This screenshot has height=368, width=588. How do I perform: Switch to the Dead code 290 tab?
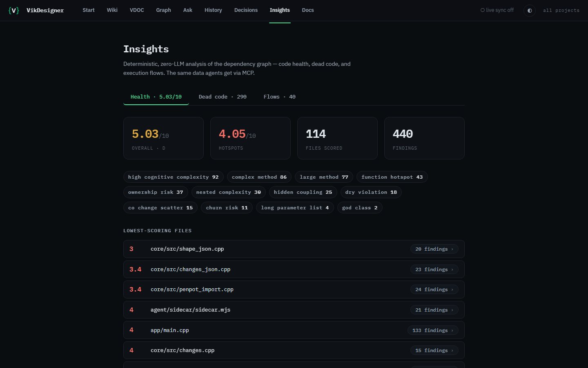pyautogui.click(x=223, y=97)
